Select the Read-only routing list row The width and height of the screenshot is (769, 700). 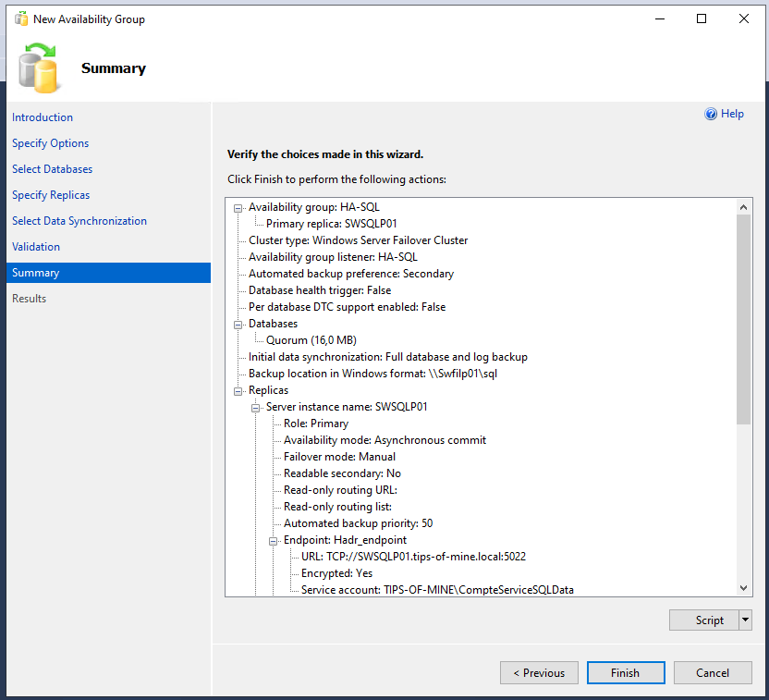tap(337, 508)
